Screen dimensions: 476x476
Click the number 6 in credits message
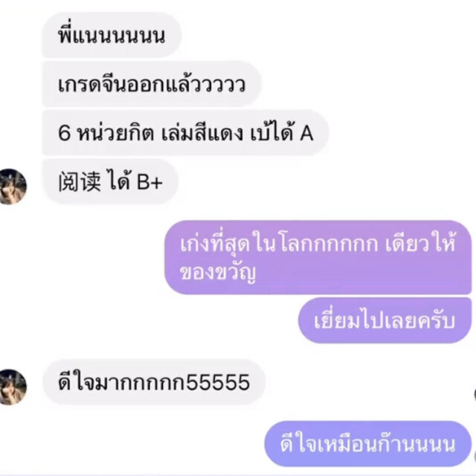(x=64, y=133)
